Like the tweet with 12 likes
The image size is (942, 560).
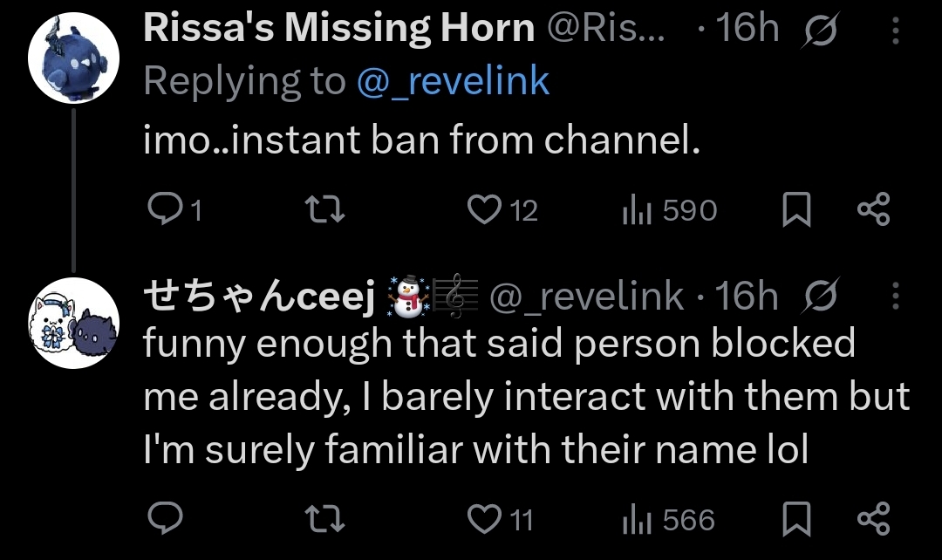481,210
